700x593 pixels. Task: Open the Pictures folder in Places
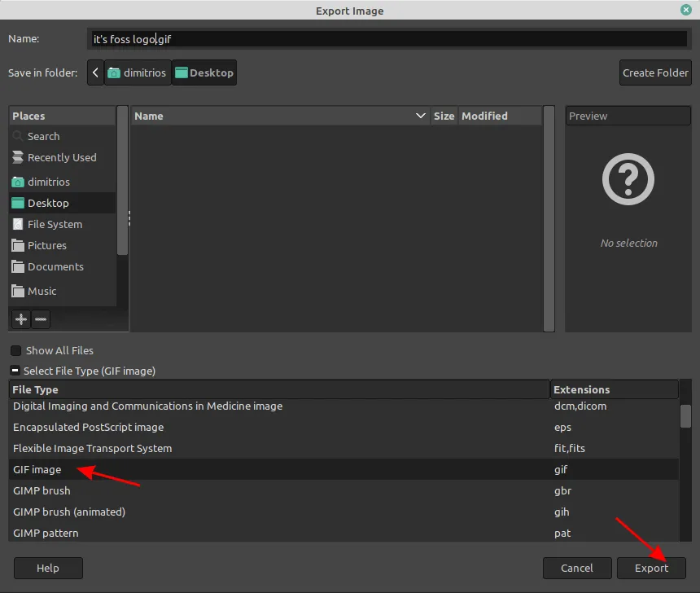point(46,246)
